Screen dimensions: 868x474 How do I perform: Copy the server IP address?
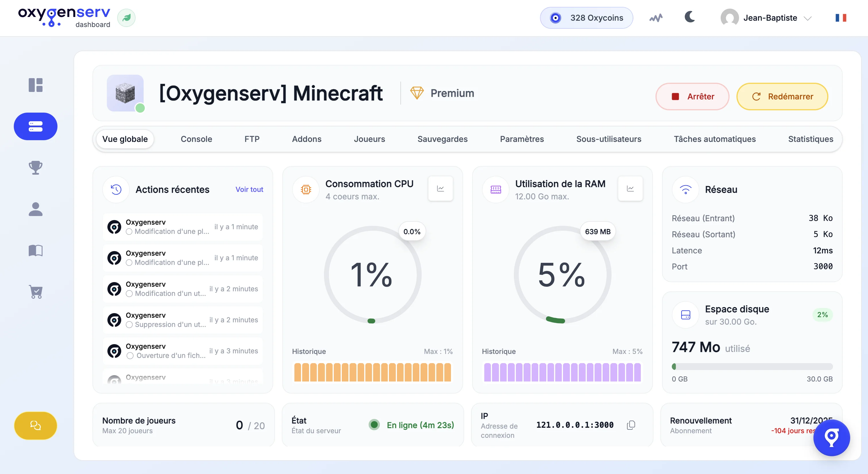[631, 425]
